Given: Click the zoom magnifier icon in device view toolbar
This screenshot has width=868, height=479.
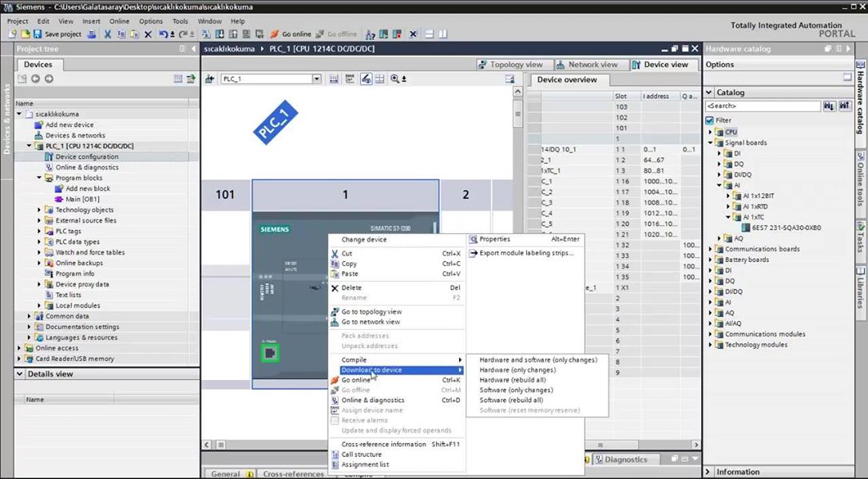Looking at the screenshot, I should [394, 79].
